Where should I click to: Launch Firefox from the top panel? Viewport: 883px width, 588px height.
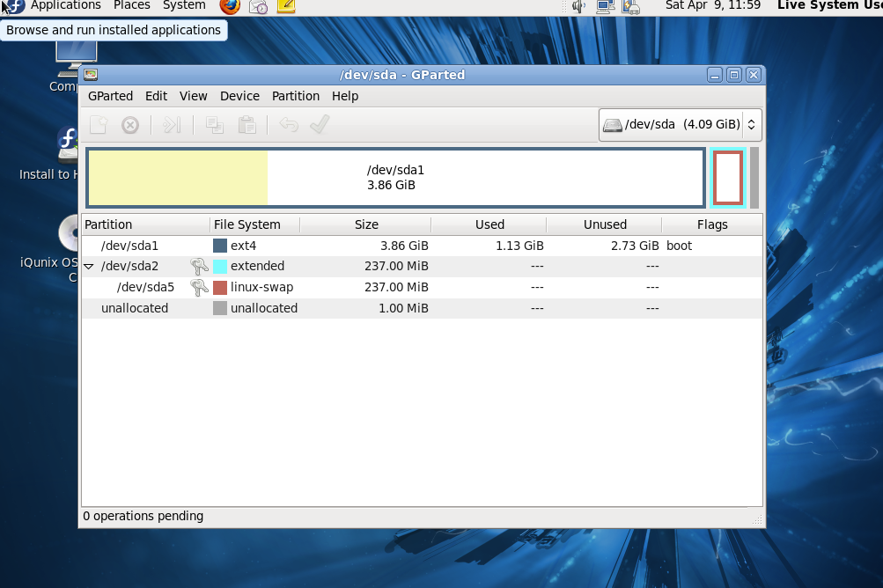pyautogui.click(x=230, y=6)
